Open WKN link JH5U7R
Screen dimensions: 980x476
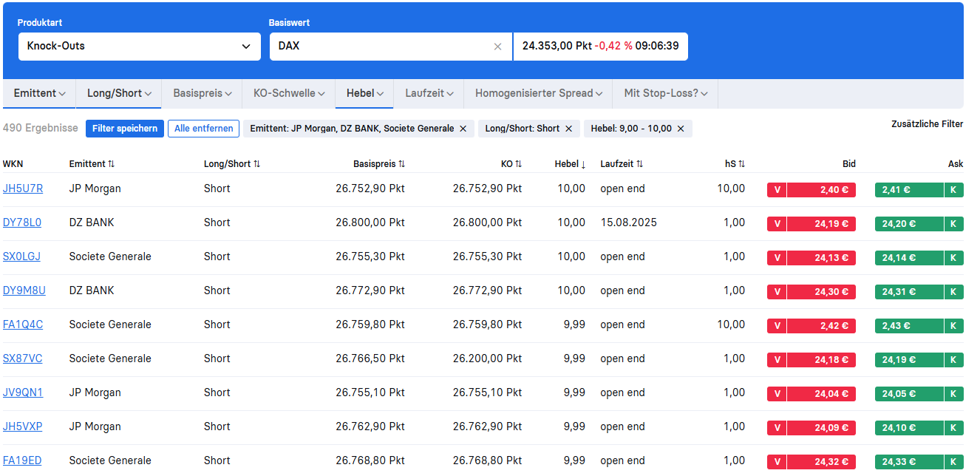pyautogui.click(x=23, y=188)
